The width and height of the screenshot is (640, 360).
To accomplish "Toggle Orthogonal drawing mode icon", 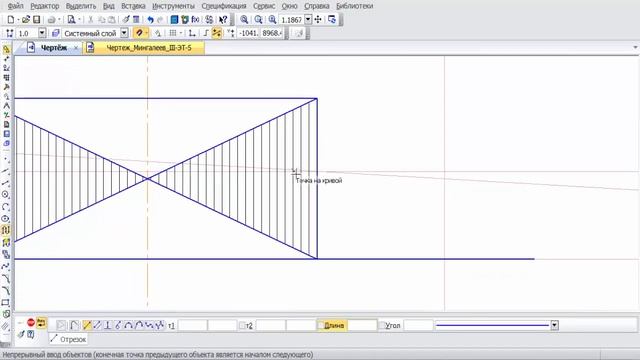I will pos(205,33).
